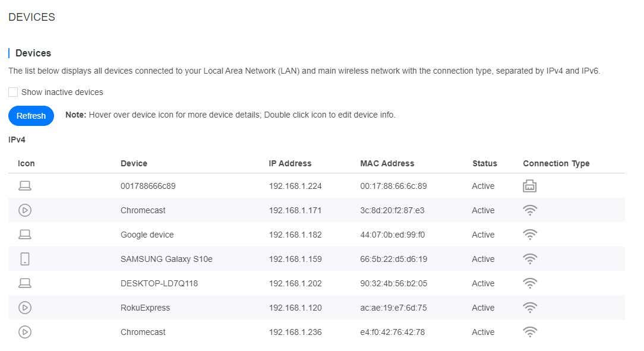This screenshot has width=644, height=351.
Task: Click the DESKTOP-LD7Q118 laptop icon
Action: coord(24,283)
